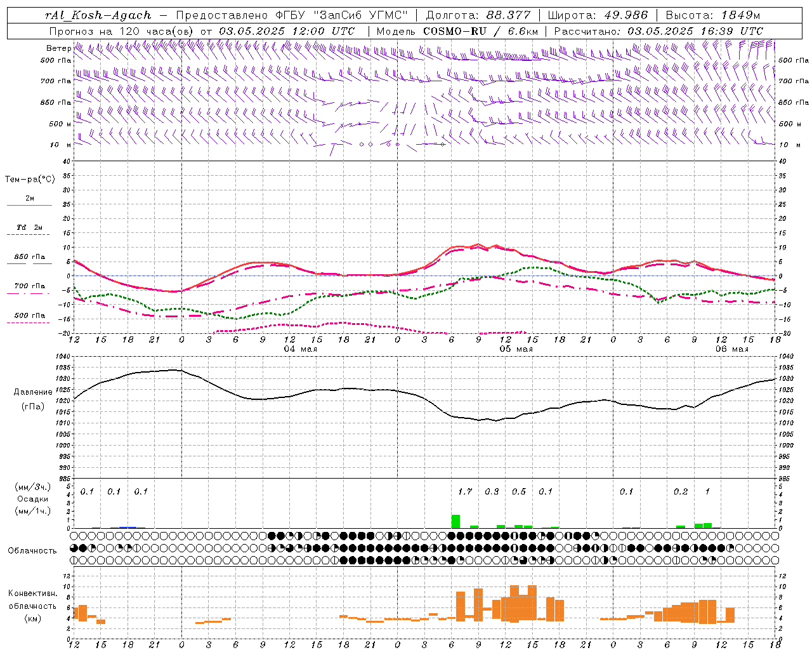Click the 0.3 precipitation value
Screen dimensions: 812x650
(492, 491)
